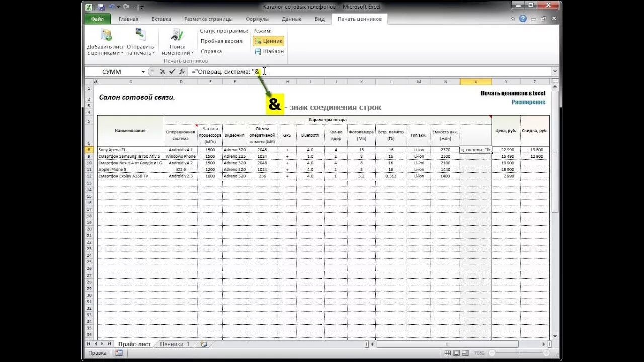This screenshot has width=644, height=362.
Task: Open the Разметка страницы tab
Action: 208,19
